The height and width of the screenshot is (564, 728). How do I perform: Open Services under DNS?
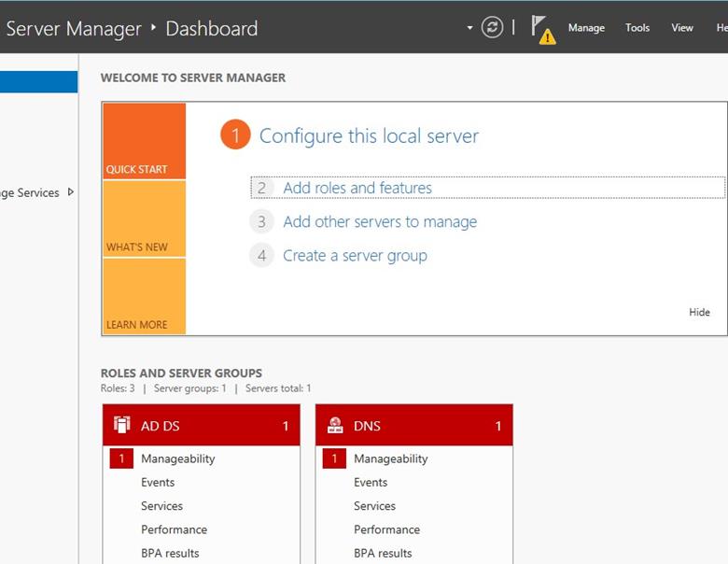pyautogui.click(x=374, y=506)
